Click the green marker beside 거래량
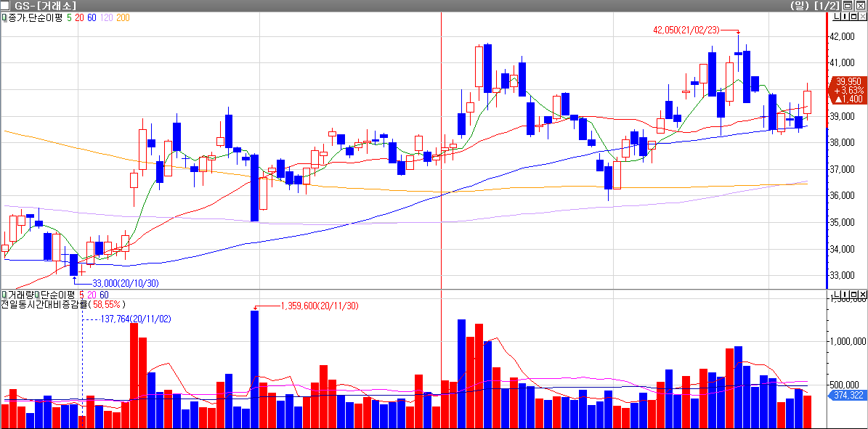The width and height of the screenshot is (868, 429). coord(4,294)
